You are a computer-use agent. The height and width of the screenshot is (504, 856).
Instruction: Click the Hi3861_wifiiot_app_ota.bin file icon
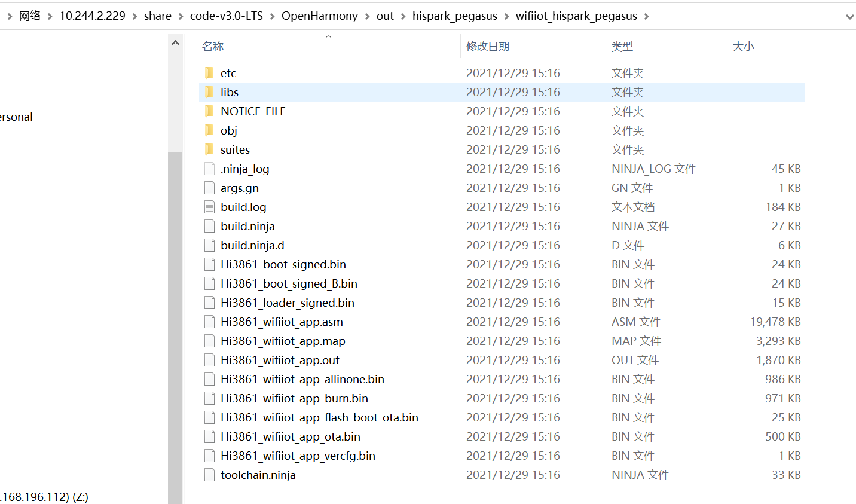pos(209,436)
